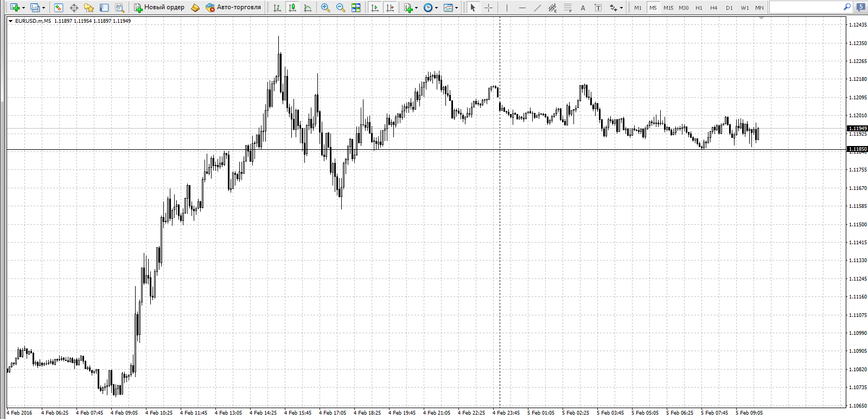Switch to the M15 timeframe
This screenshot has width=868, height=419.
point(668,8)
